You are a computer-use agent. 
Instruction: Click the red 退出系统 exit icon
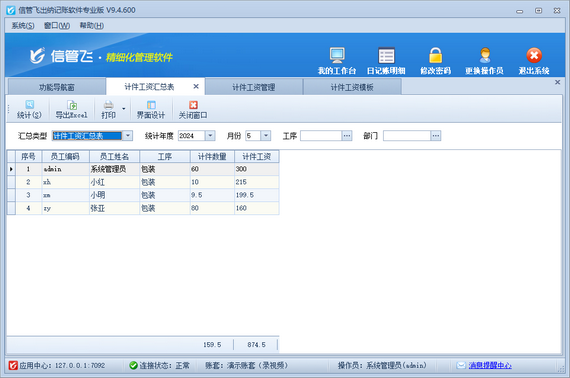pyautogui.click(x=534, y=56)
